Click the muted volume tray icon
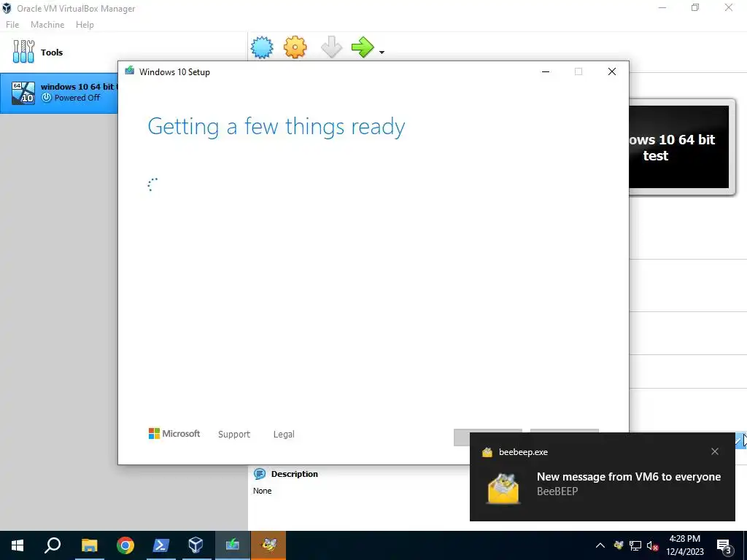747x560 pixels. (x=653, y=545)
